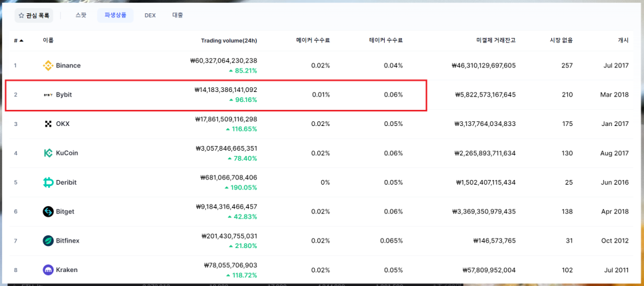Screen dimensions: 644x286
Task: Open the Kraken exchange link
Action: (x=67, y=269)
